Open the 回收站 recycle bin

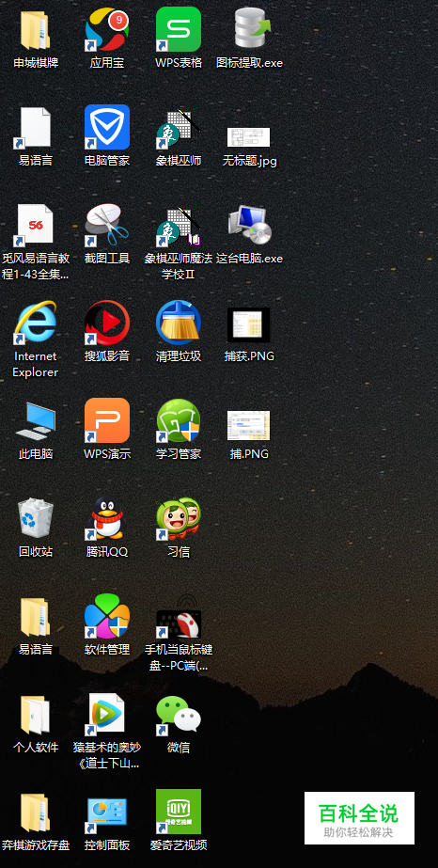(36, 518)
